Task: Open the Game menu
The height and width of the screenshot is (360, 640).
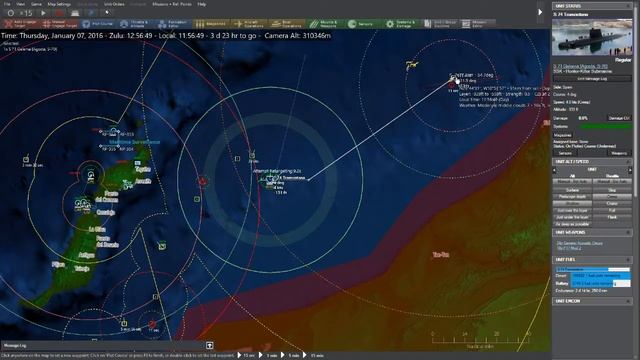Action: tap(36, 4)
